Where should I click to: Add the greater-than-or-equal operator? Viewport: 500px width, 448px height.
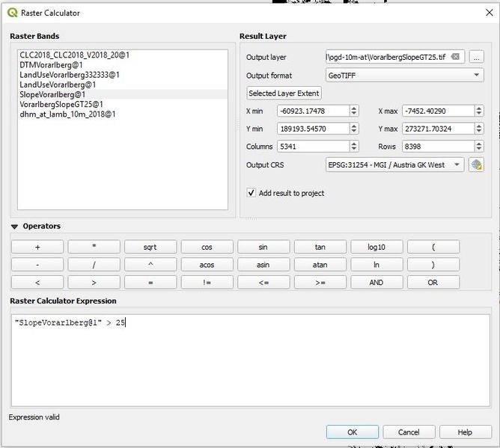click(x=320, y=283)
